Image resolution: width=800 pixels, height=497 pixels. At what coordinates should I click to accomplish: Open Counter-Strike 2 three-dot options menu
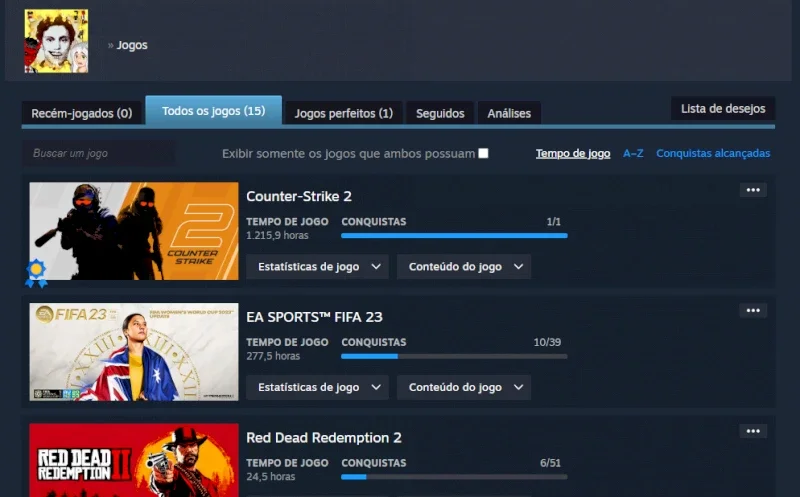(x=753, y=190)
